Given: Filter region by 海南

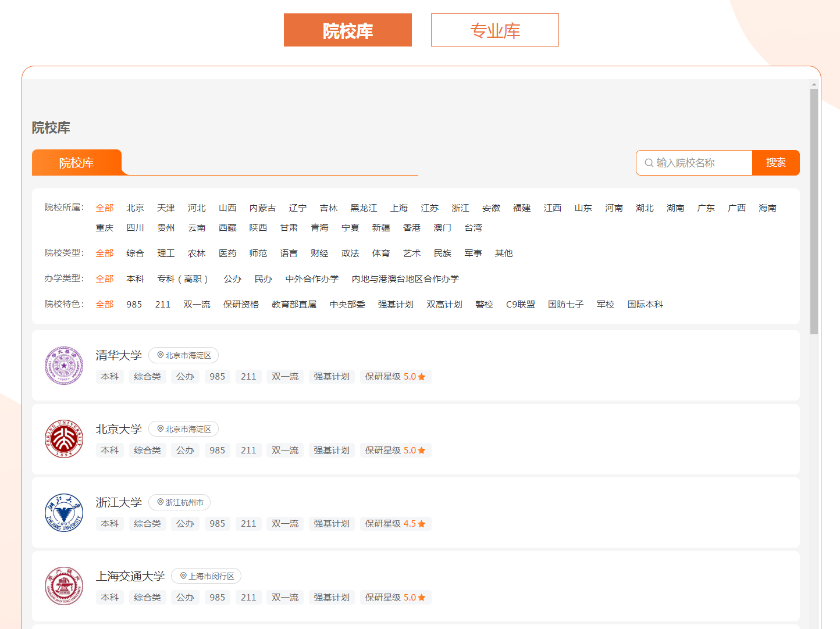Looking at the screenshot, I should pyautogui.click(x=768, y=208).
